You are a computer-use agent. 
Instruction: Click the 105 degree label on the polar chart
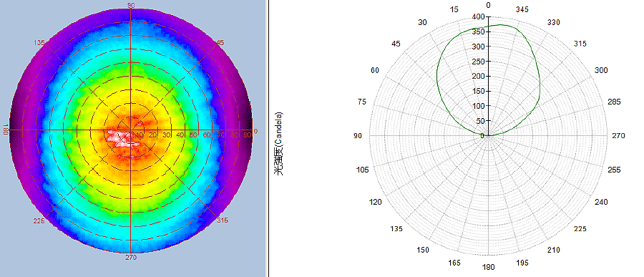[x=363, y=170]
